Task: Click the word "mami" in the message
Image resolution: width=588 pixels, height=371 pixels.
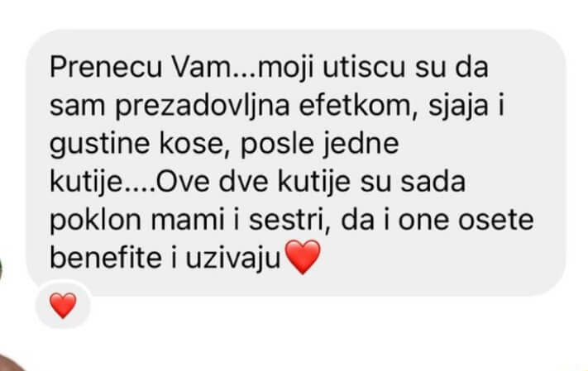Action: [188, 221]
